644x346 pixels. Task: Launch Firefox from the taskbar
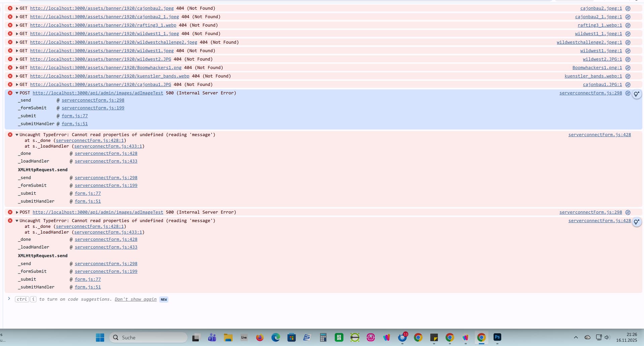260,338
